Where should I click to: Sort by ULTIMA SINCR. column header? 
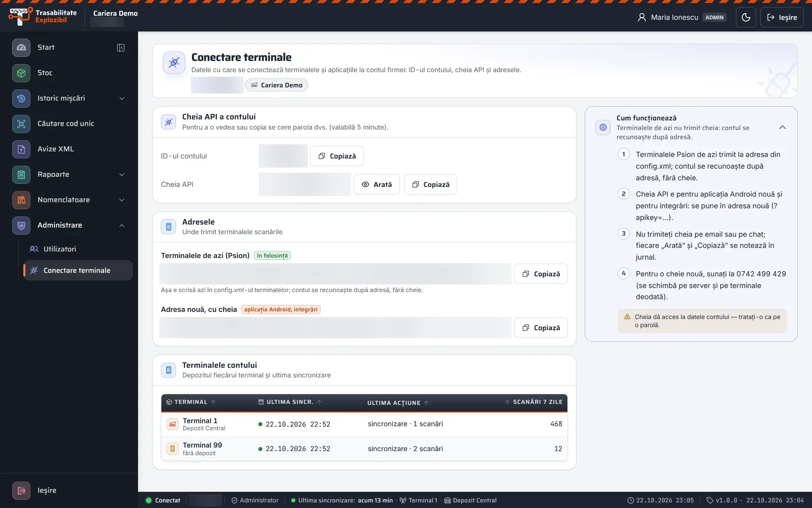290,402
